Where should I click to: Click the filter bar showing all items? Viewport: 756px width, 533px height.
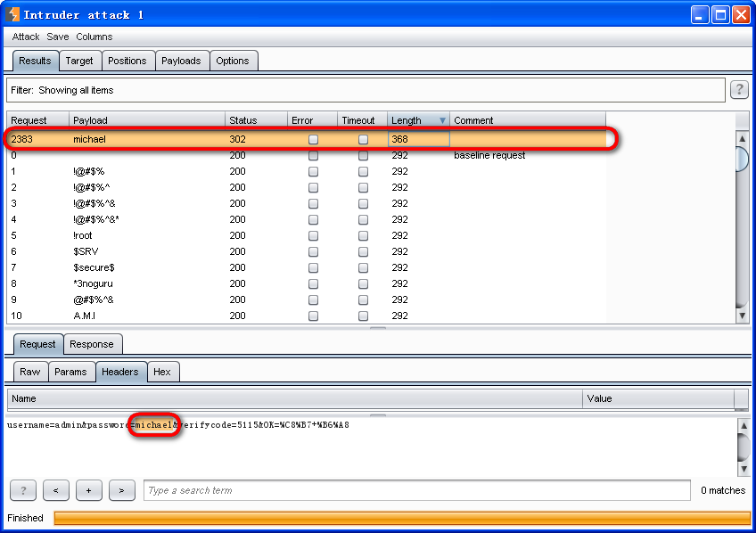click(x=366, y=90)
